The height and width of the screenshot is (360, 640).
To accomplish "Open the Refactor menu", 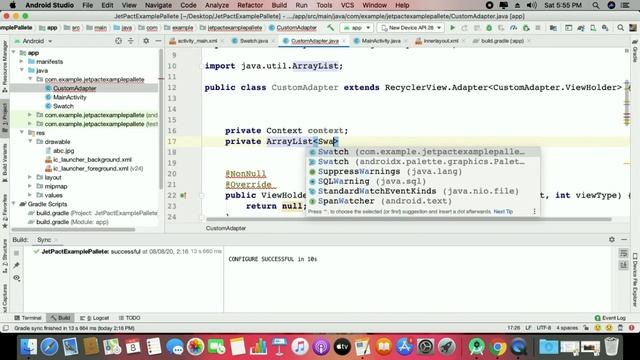I will point(250,5).
